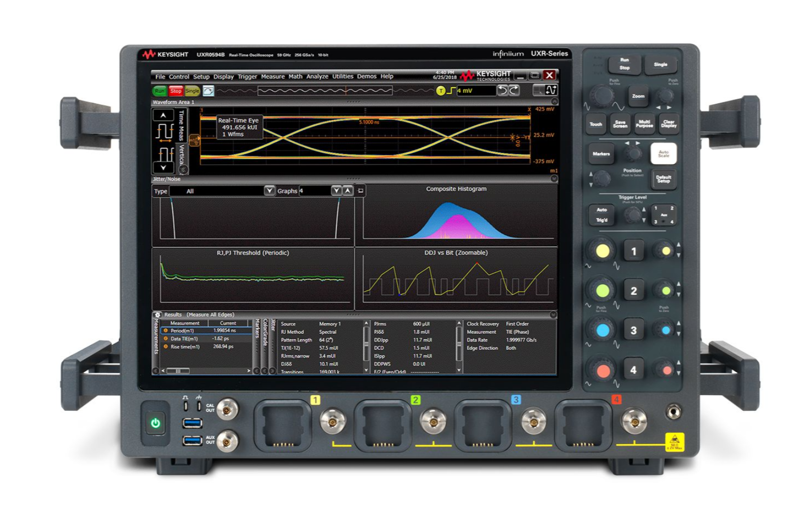Click the autoscale icon next to Single
Viewport: 812px width, 505px height.
208,91
